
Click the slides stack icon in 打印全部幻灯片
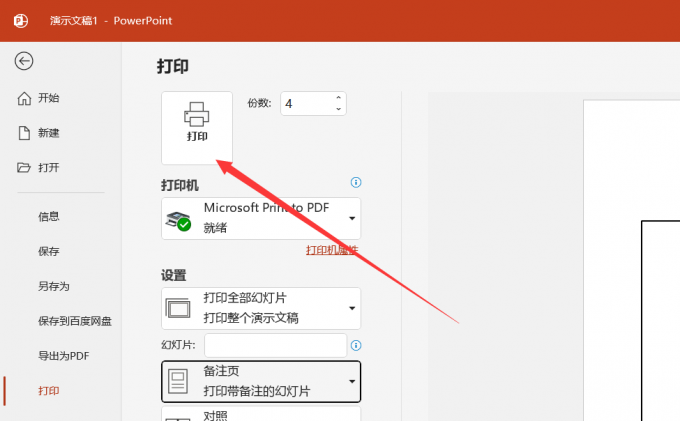[x=178, y=308]
